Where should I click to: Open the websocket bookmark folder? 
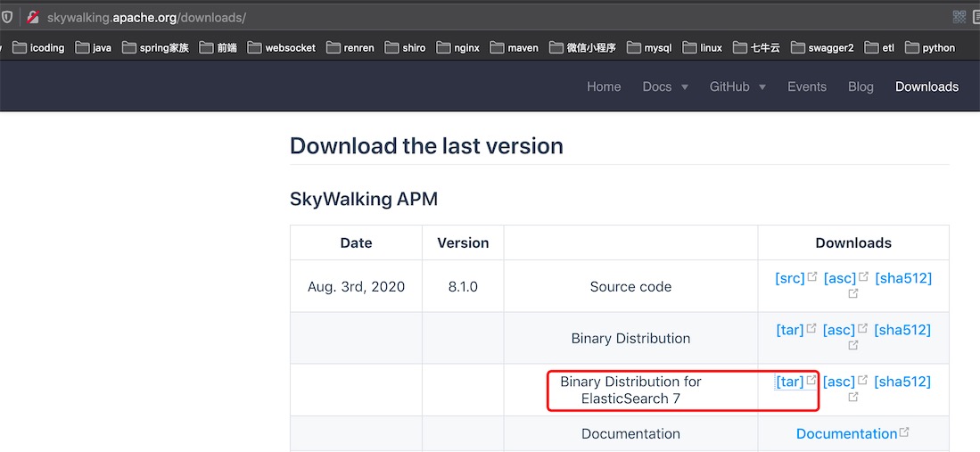[281, 47]
